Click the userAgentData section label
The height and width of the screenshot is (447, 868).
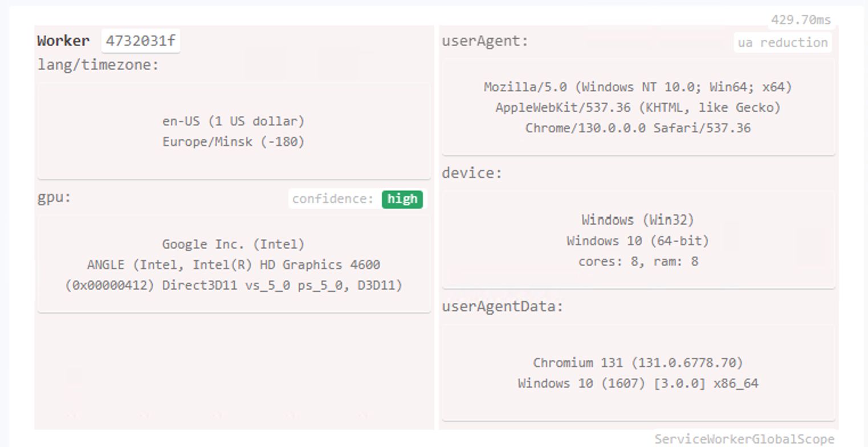[x=502, y=307]
